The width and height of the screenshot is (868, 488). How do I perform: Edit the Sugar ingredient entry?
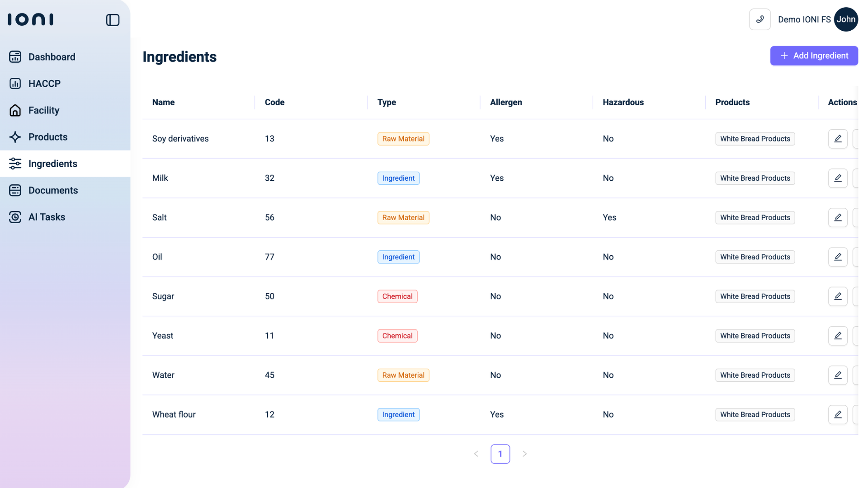(x=837, y=296)
